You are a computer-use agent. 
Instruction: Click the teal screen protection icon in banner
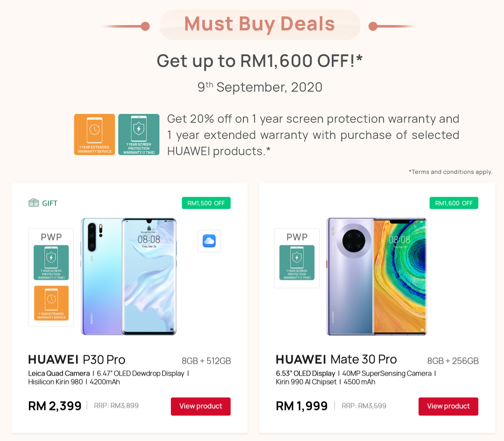point(139,134)
